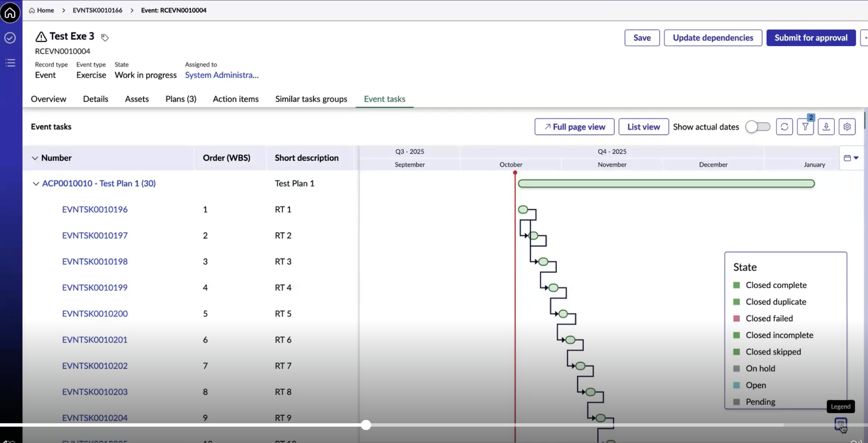Open EVNTSK0010166 in the breadcrumb
This screenshot has width=868, height=443.
point(97,10)
